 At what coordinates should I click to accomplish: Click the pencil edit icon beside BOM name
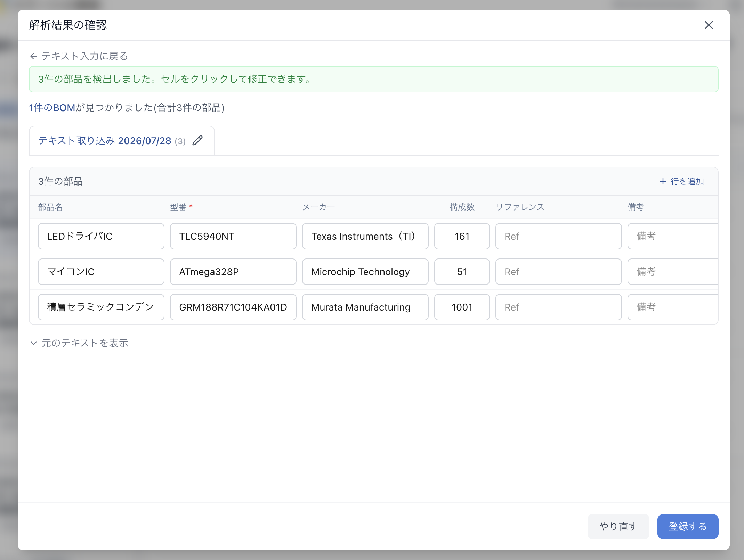pyautogui.click(x=197, y=140)
